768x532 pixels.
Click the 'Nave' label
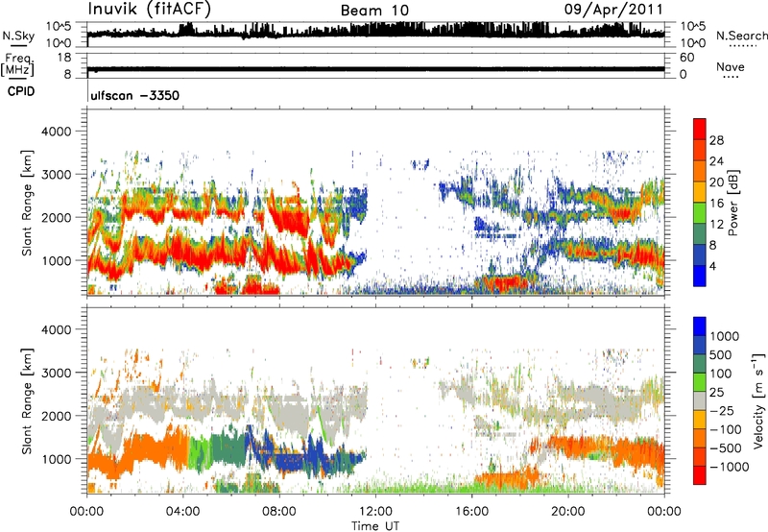click(x=731, y=66)
